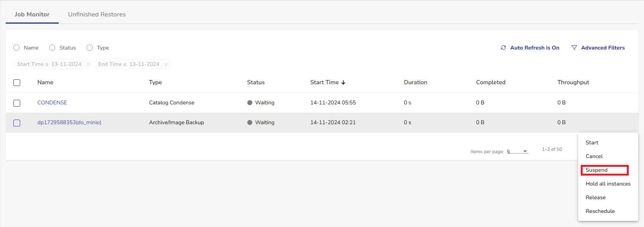Select the Status radio button
Image resolution: width=644 pixels, height=227 pixels.
click(52, 48)
